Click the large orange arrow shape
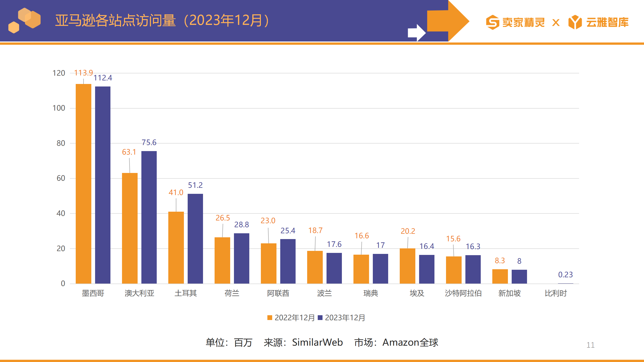 point(448,21)
